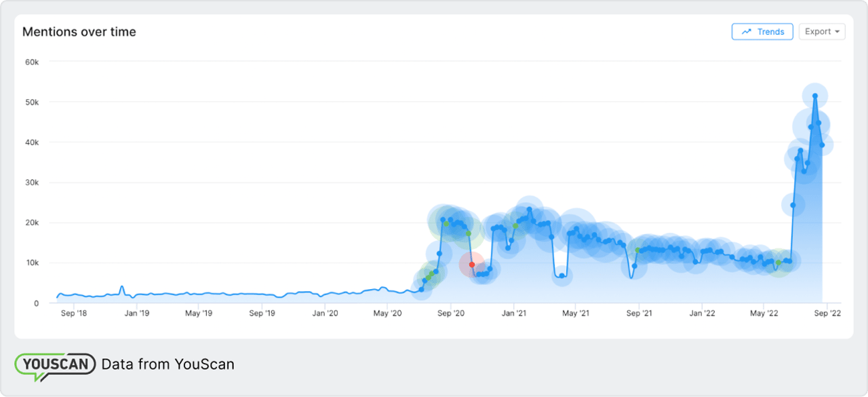Click the YouScan logo
868x397 pixels.
pos(55,364)
